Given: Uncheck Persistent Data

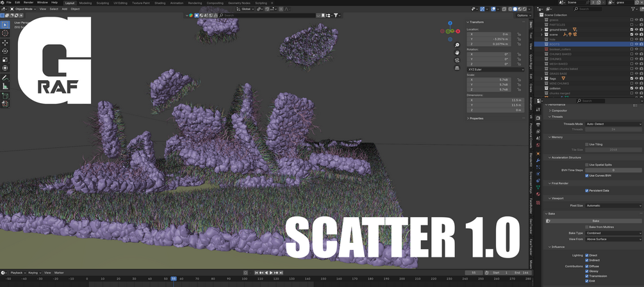Looking at the screenshot, I should click(587, 190).
